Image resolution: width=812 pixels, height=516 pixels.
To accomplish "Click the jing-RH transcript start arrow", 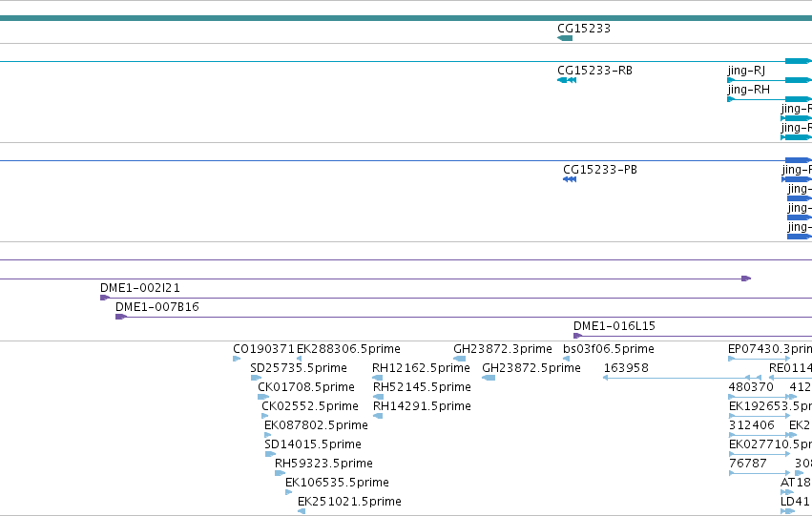I will (x=731, y=99).
